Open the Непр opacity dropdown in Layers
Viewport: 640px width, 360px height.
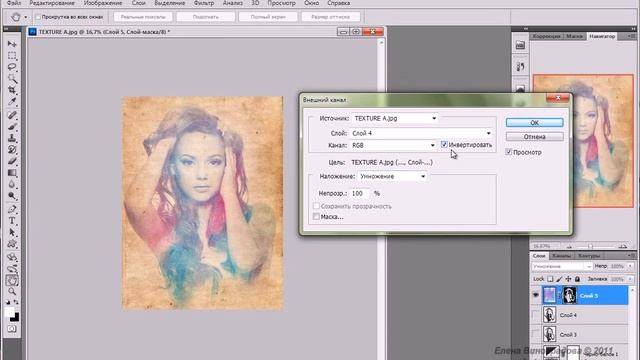click(x=630, y=266)
